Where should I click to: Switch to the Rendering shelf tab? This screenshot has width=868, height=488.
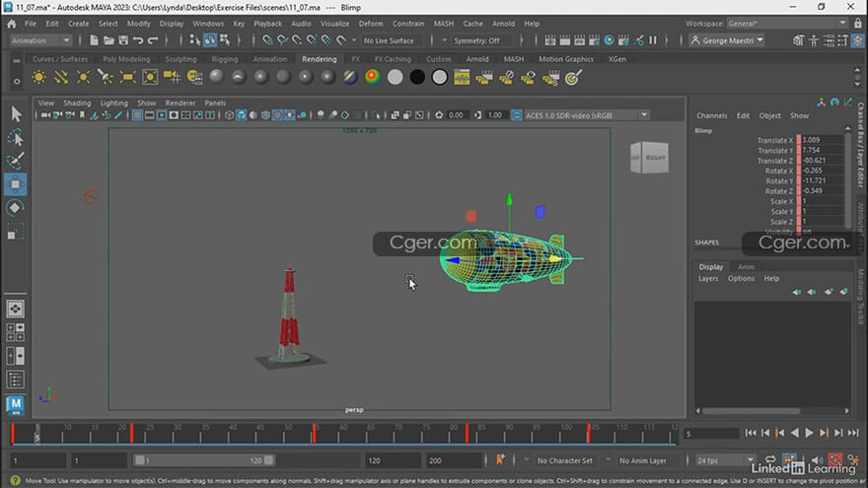(319, 58)
